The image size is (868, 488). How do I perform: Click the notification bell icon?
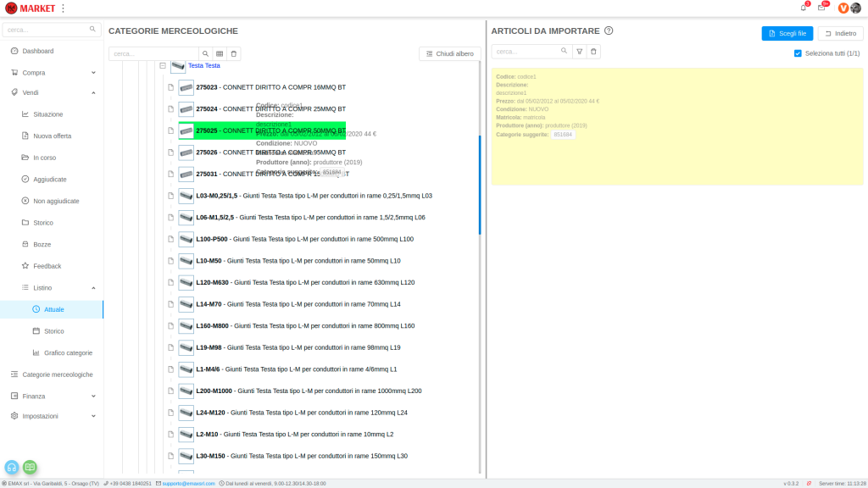coord(803,8)
